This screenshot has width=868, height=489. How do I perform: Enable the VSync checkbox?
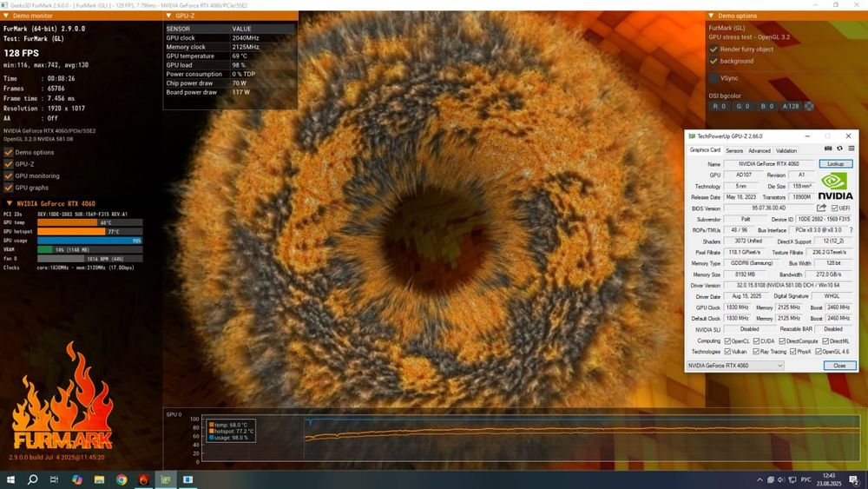click(x=713, y=78)
